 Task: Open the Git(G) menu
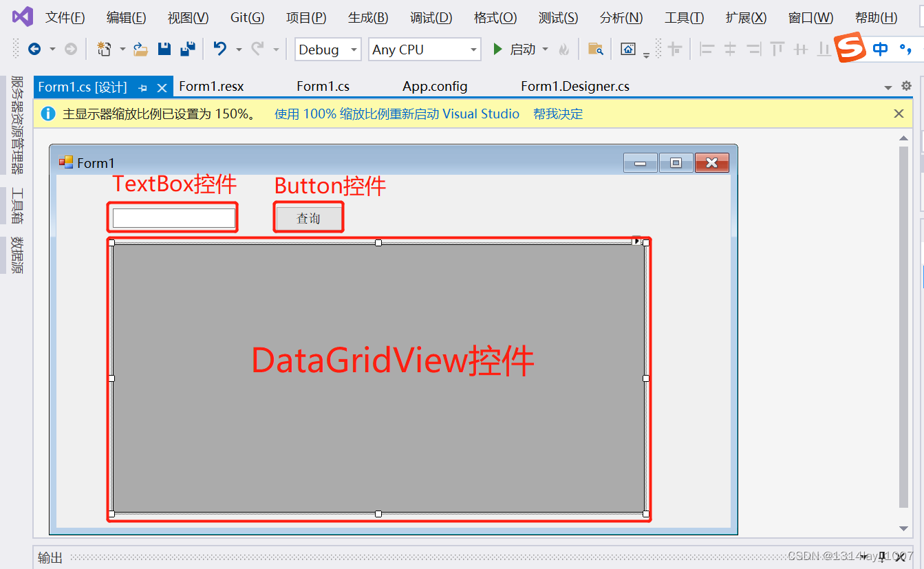(247, 18)
